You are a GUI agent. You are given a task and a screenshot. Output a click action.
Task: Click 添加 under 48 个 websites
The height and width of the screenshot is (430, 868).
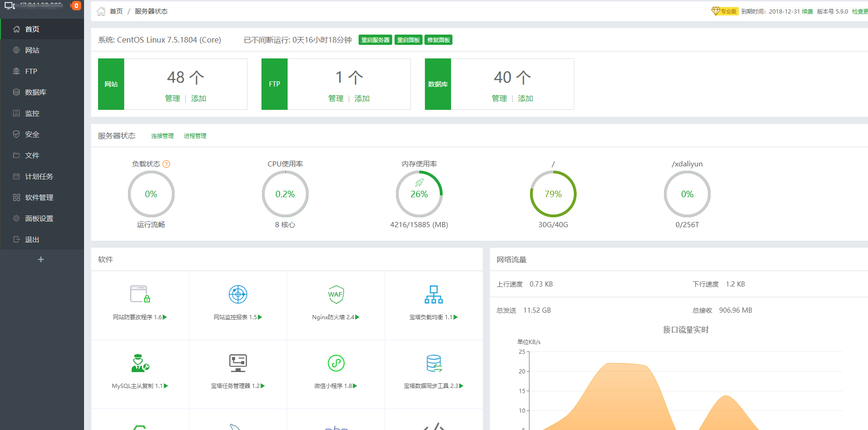(x=198, y=99)
